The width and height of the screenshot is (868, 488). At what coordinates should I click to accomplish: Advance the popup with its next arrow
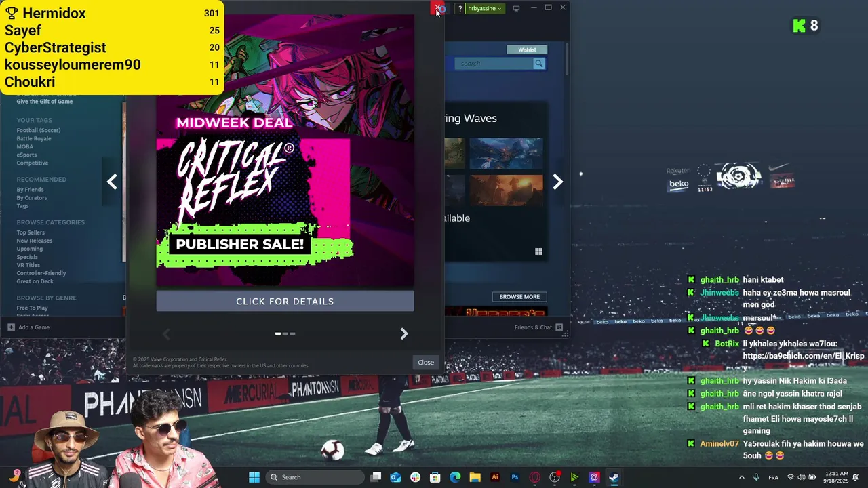[x=404, y=333]
